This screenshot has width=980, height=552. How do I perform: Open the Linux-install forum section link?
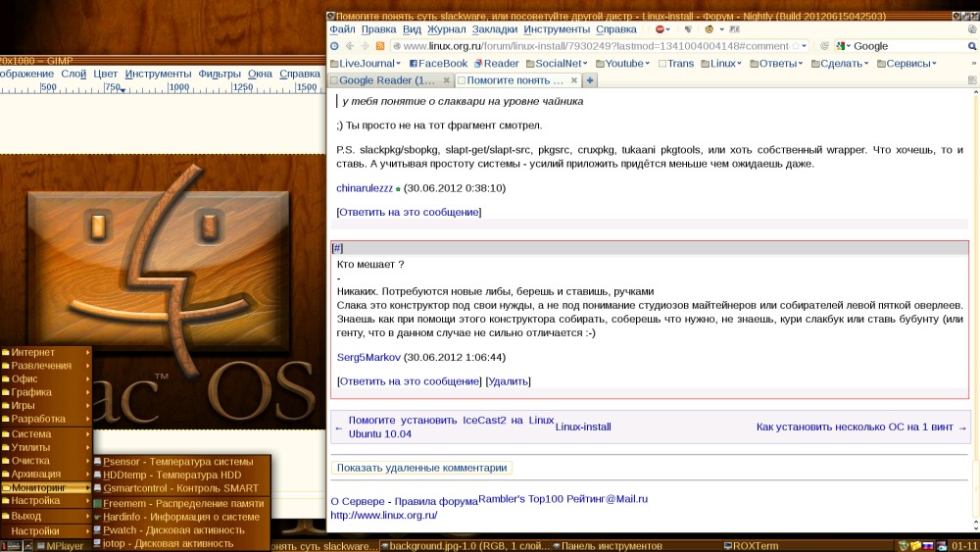(583, 427)
